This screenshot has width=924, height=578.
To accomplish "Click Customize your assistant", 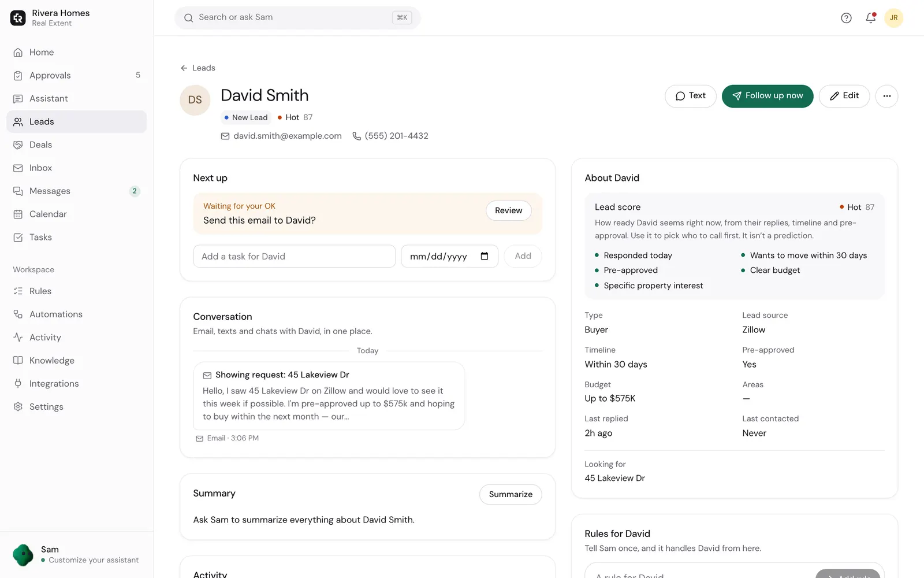I will (94, 560).
